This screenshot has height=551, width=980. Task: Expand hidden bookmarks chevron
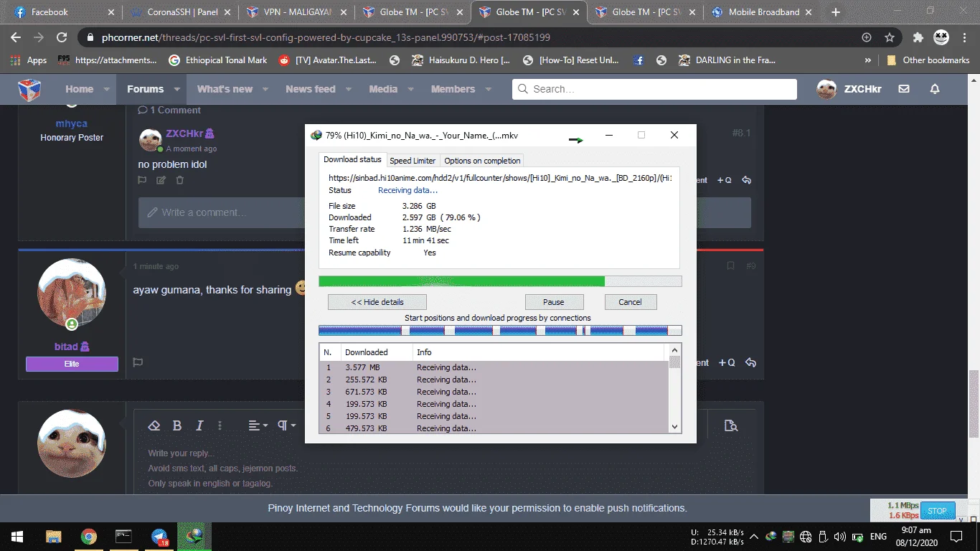tap(868, 60)
